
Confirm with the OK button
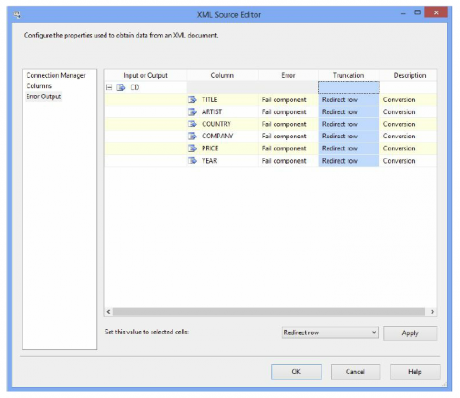[296, 372]
